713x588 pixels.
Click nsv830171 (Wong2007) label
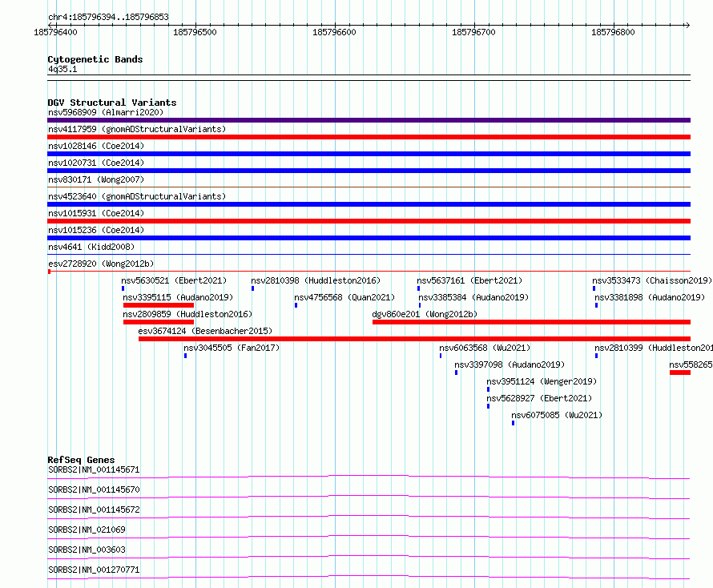coord(96,179)
